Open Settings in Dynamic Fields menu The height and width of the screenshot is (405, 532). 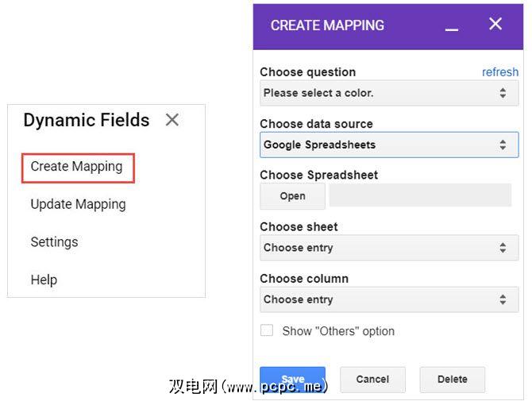point(54,242)
